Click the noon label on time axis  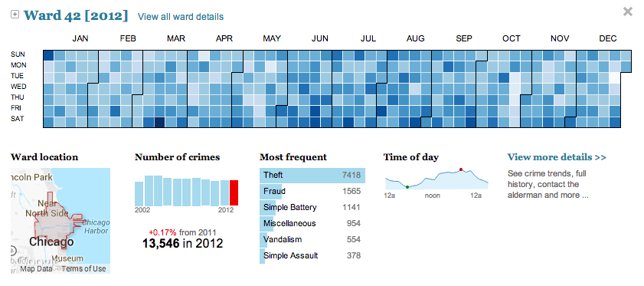click(x=433, y=196)
